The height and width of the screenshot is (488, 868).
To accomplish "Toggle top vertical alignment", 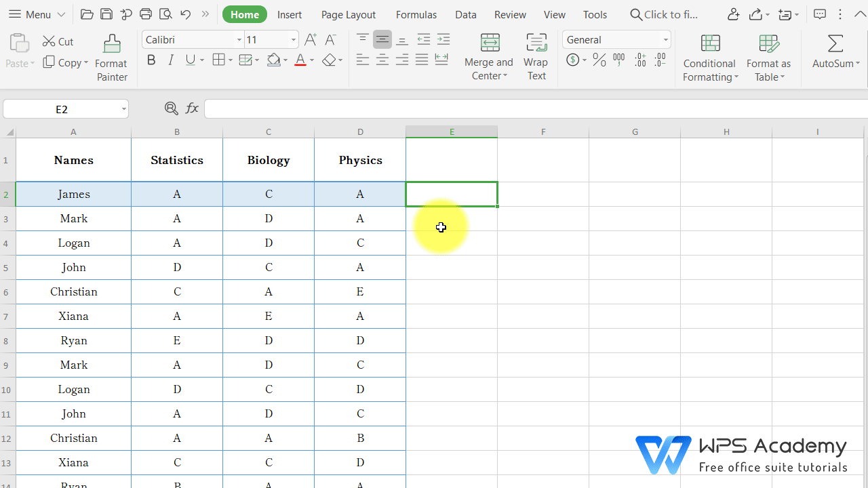I will (363, 39).
